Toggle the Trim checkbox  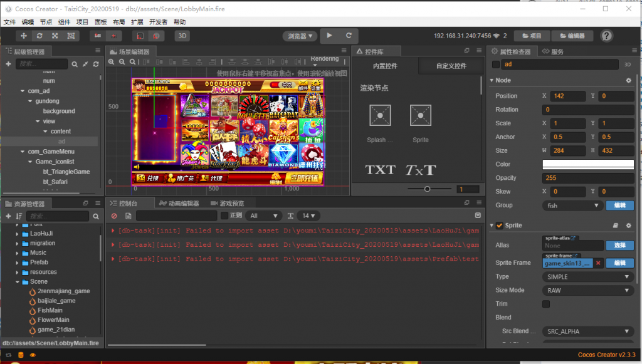point(546,304)
